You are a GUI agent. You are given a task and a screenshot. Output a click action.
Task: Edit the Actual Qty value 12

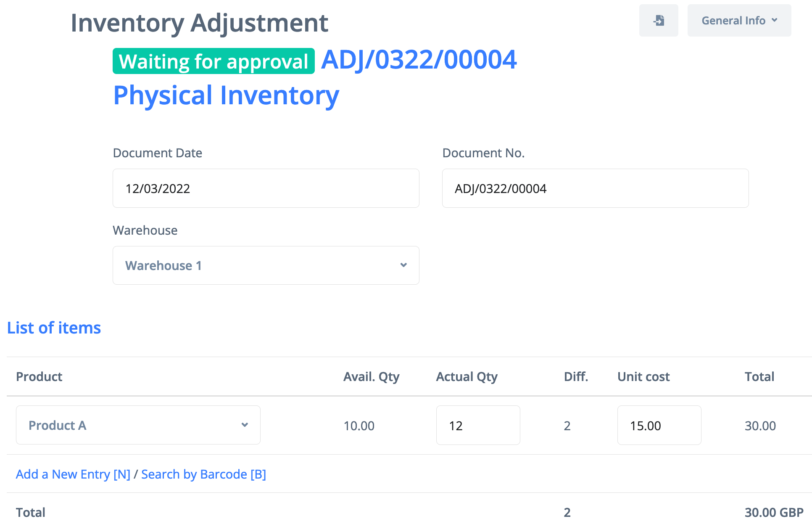[x=478, y=425]
